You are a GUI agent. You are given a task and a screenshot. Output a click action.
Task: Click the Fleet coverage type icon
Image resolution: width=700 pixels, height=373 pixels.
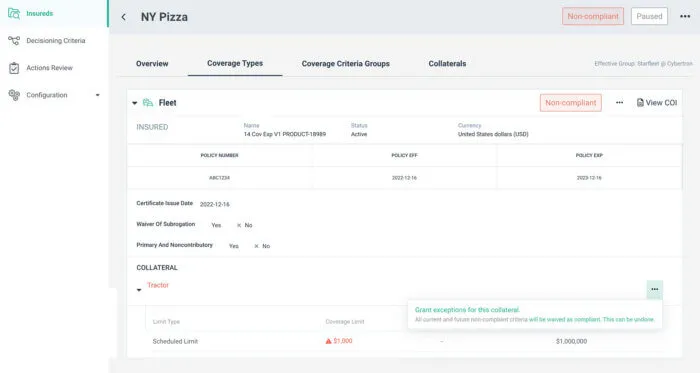(x=148, y=103)
